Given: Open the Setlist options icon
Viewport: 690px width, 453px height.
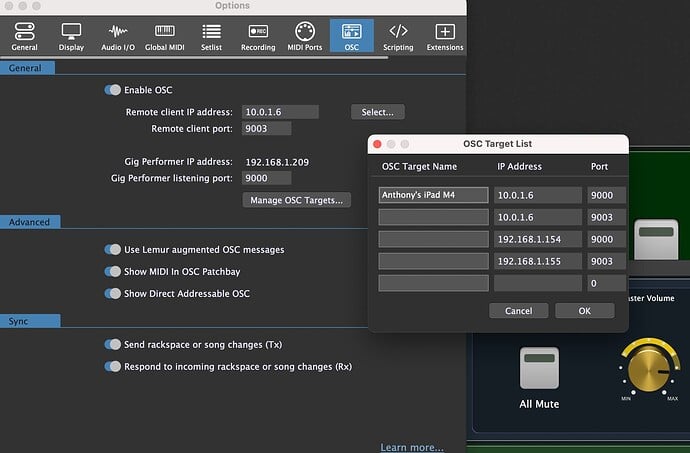Looking at the screenshot, I should (x=211, y=31).
